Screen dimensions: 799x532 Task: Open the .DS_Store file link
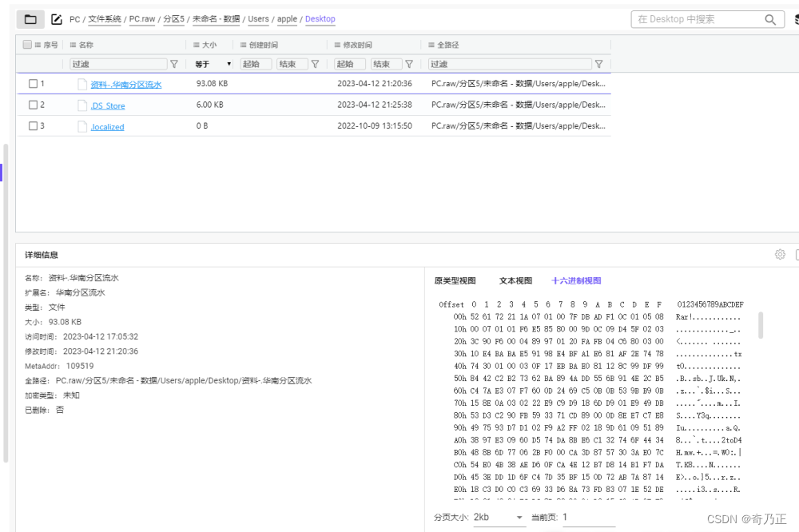pos(108,106)
